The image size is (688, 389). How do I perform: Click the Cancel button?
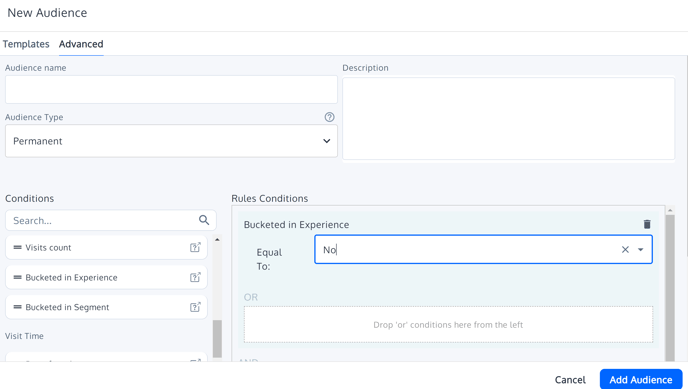[x=570, y=379]
